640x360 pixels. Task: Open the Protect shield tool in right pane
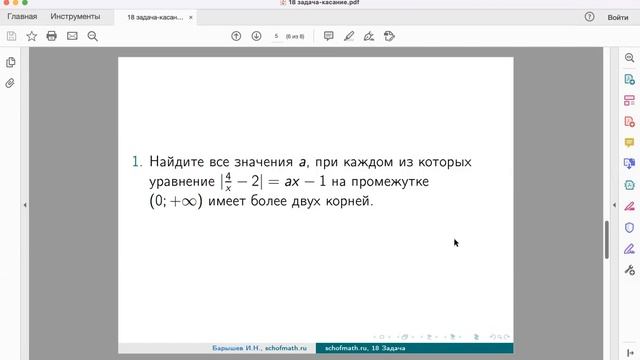pos(629,227)
